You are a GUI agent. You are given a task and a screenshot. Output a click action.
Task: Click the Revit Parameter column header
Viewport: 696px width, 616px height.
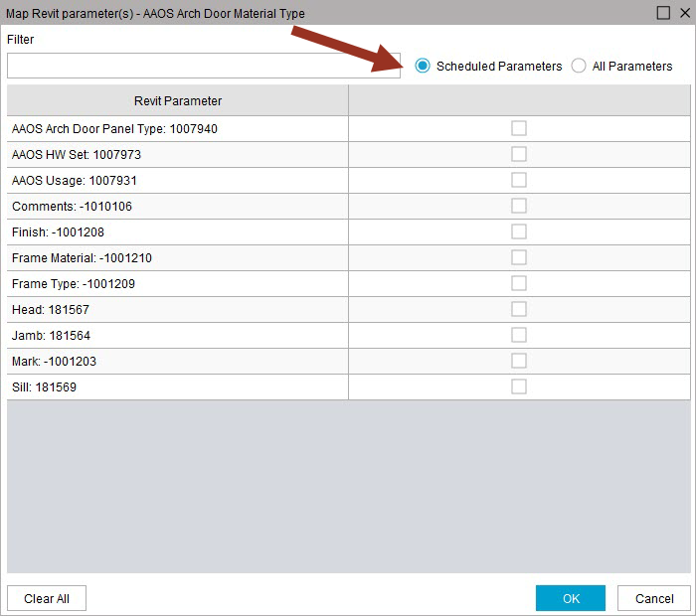click(x=178, y=100)
